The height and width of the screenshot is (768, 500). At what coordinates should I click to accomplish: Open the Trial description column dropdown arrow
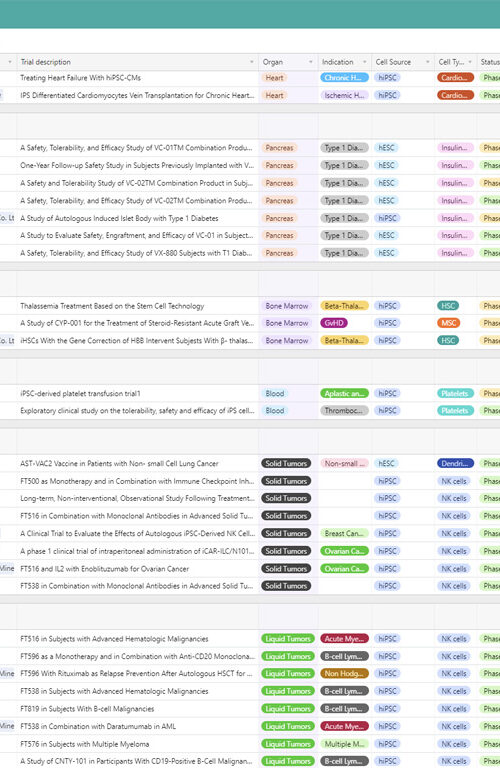point(252,62)
